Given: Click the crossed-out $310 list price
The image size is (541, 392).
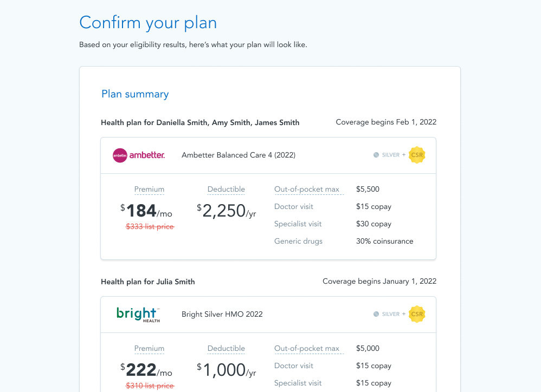Looking at the screenshot, I should tap(150, 386).
